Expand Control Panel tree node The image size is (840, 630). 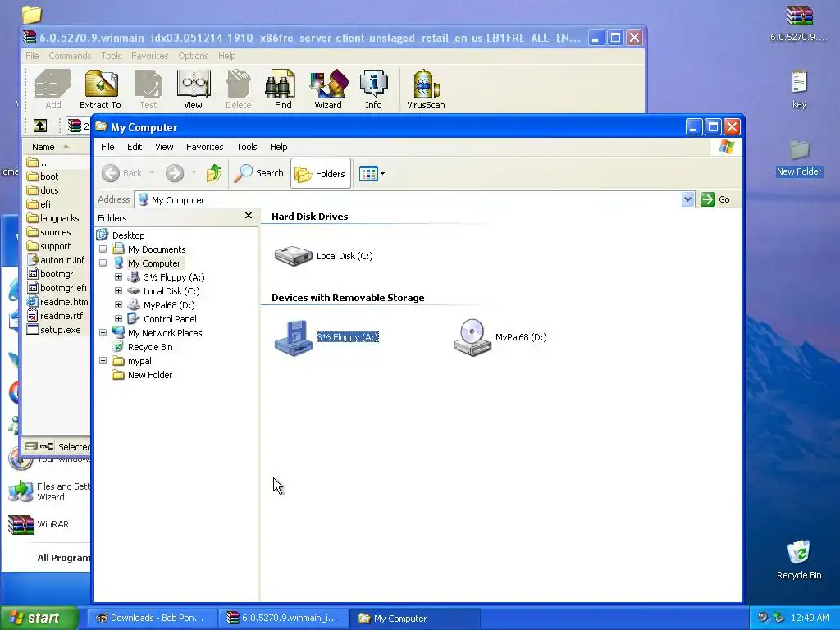pyautogui.click(x=118, y=319)
